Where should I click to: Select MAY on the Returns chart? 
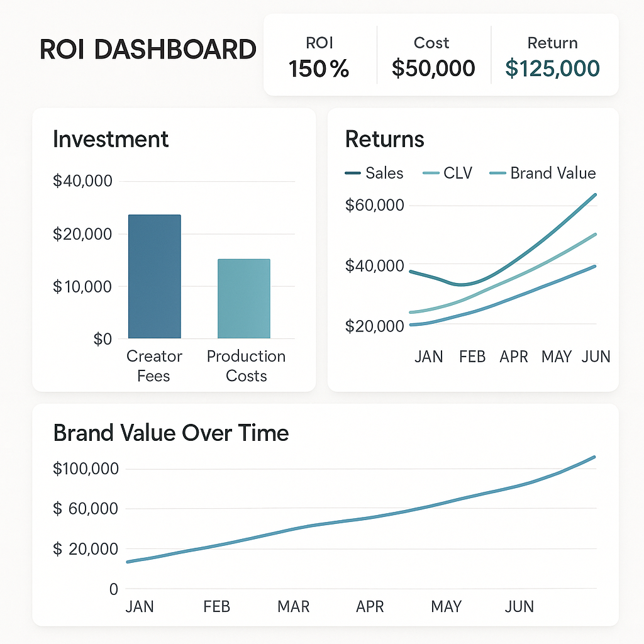(557, 357)
